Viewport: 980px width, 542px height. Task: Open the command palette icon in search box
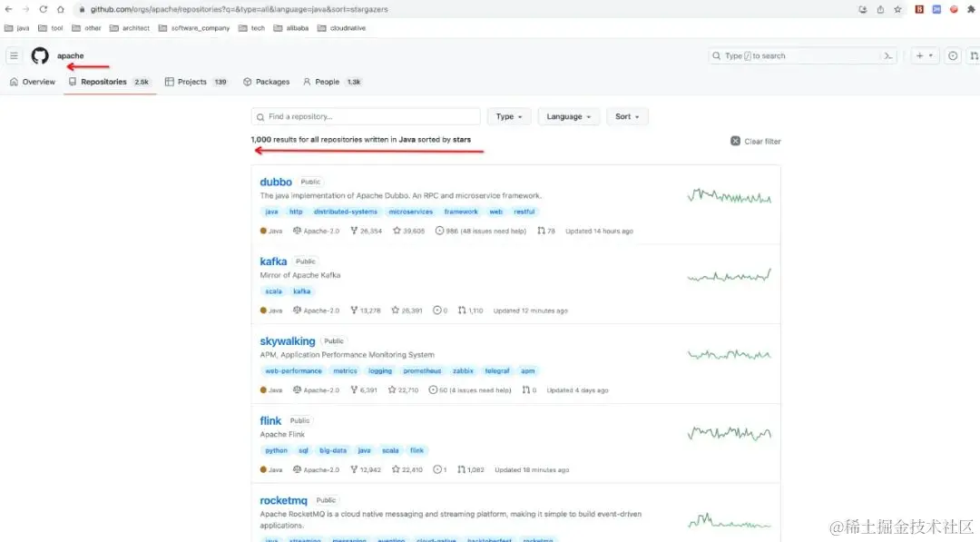pyautogui.click(x=888, y=55)
